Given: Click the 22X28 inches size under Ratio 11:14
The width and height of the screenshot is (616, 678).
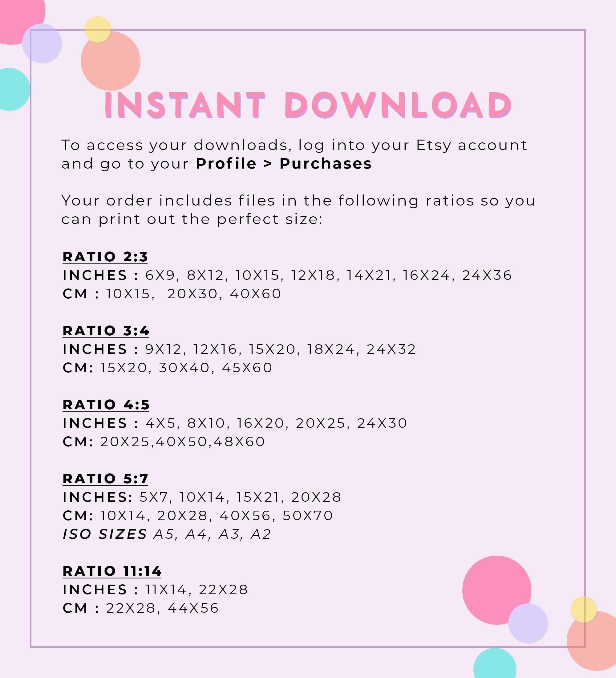Looking at the screenshot, I should coord(224,590).
